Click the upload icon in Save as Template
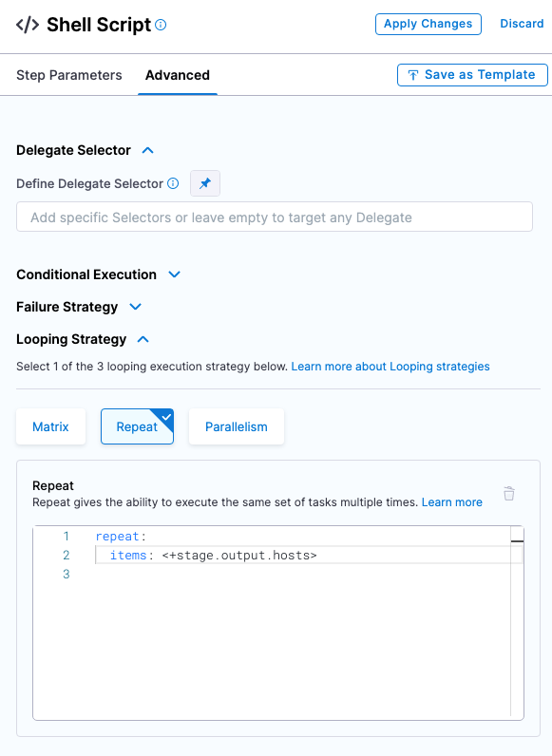 pos(413,75)
